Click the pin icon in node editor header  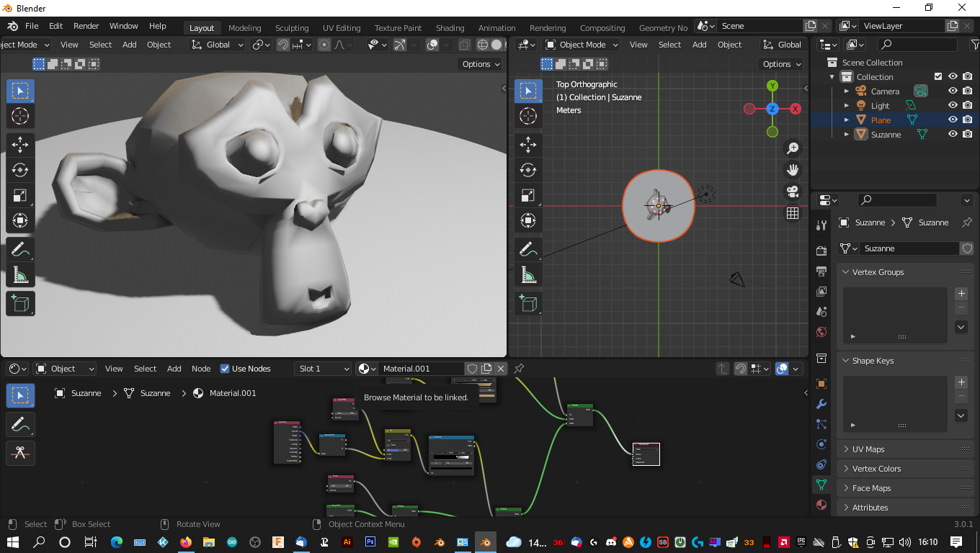519,369
